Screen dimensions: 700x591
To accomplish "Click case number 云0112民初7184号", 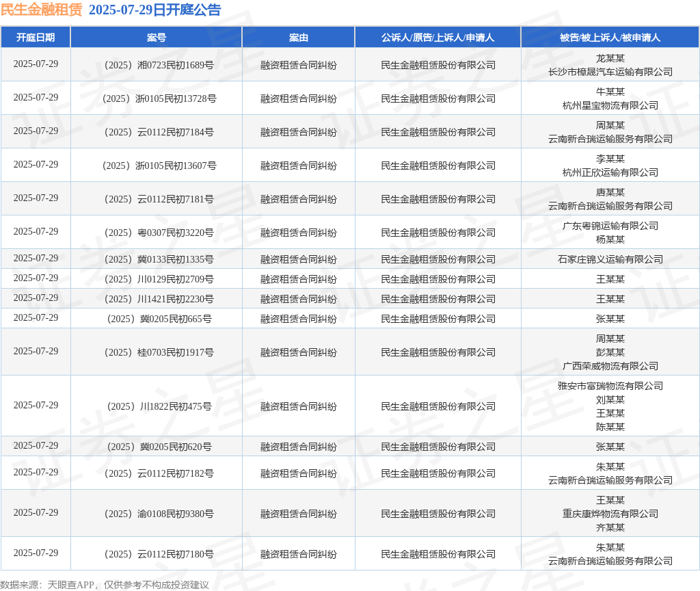I will pos(159,132).
